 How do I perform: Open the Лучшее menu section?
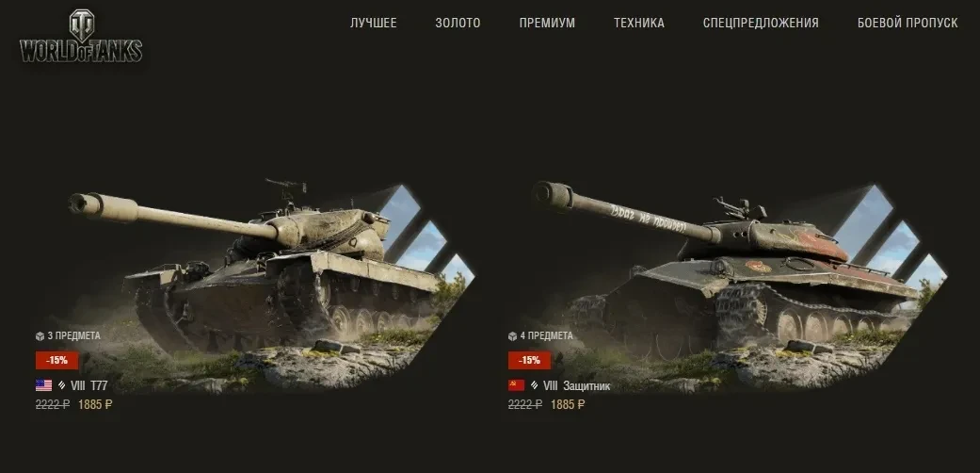(373, 23)
